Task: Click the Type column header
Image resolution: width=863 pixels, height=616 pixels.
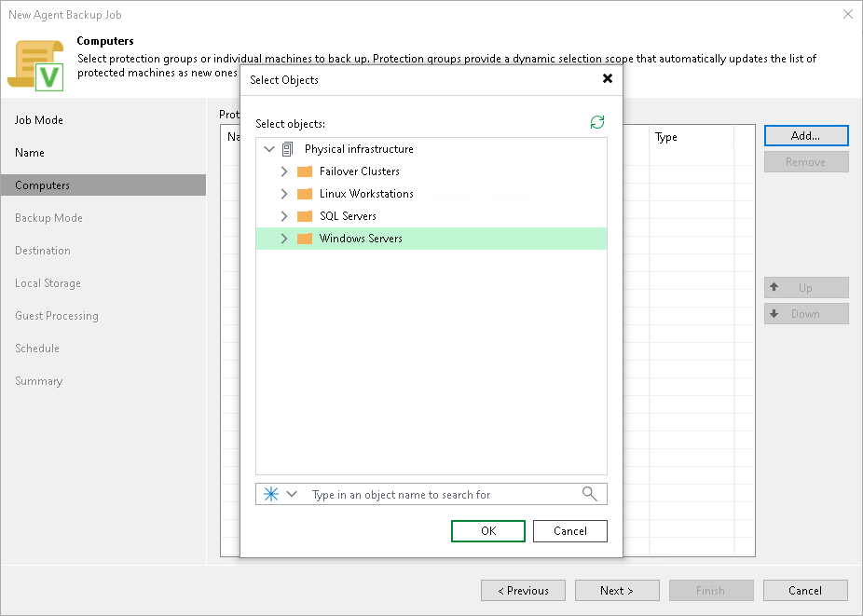Action: (692, 137)
